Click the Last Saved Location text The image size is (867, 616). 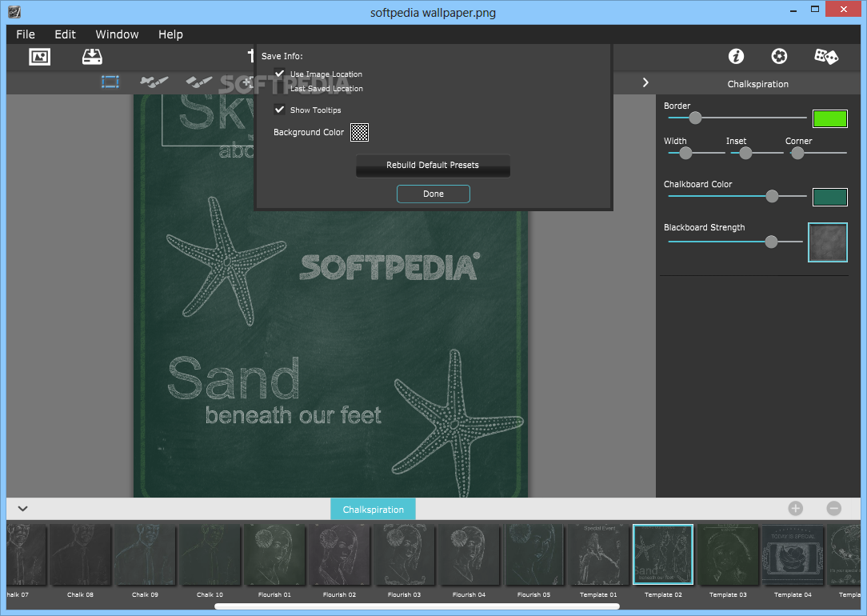pyautogui.click(x=327, y=89)
